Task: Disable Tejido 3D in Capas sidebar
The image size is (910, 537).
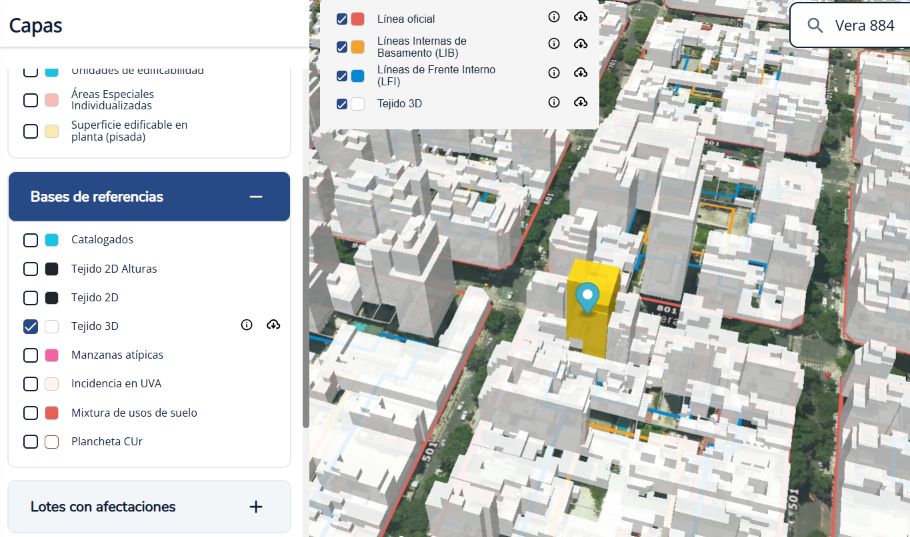Action: (x=30, y=326)
